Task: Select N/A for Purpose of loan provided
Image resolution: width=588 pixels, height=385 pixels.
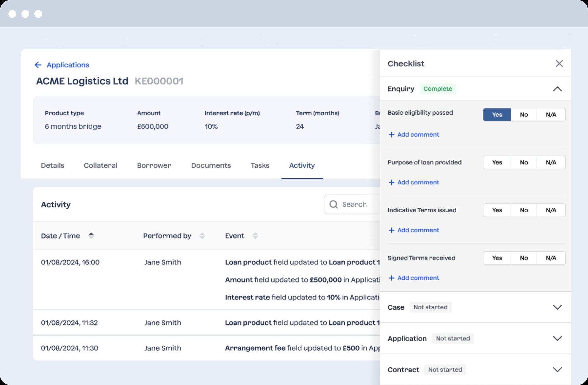Action: (x=551, y=162)
